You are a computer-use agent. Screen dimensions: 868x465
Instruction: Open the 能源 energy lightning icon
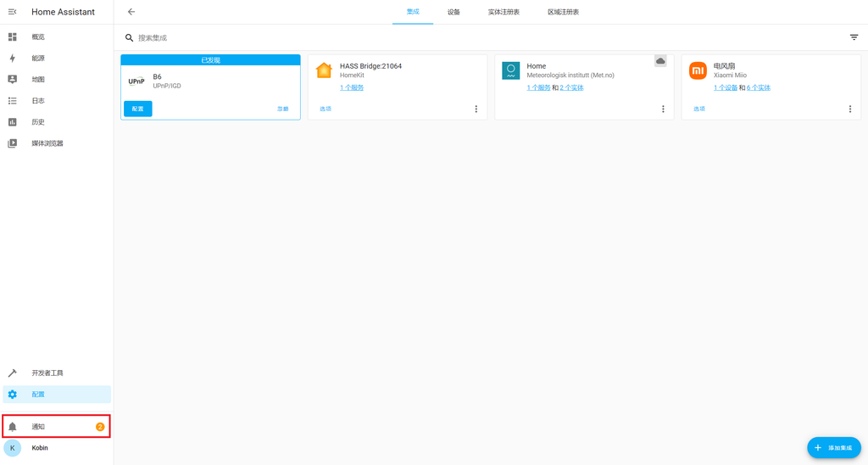12,59
